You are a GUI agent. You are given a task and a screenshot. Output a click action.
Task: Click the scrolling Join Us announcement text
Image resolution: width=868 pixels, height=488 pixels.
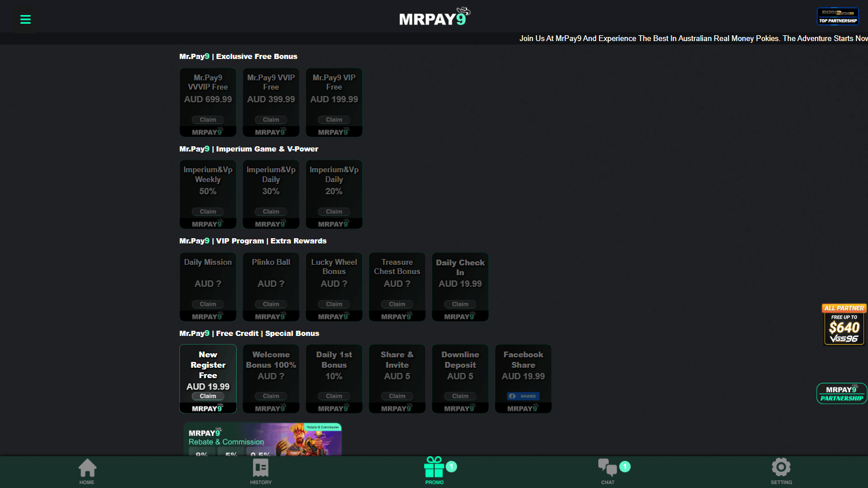pyautogui.click(x=693, y=38)
